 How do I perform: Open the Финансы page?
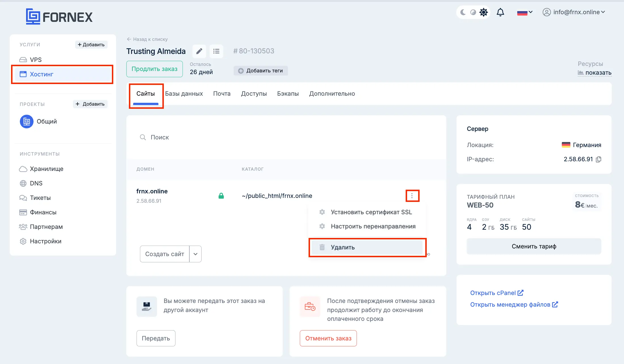[x=38, y=212]
